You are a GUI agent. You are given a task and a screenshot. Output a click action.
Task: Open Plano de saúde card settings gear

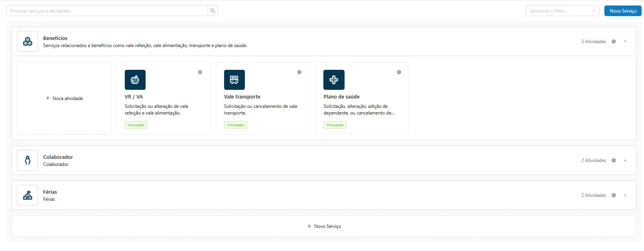pyautogui.click(x=399, y=72)
